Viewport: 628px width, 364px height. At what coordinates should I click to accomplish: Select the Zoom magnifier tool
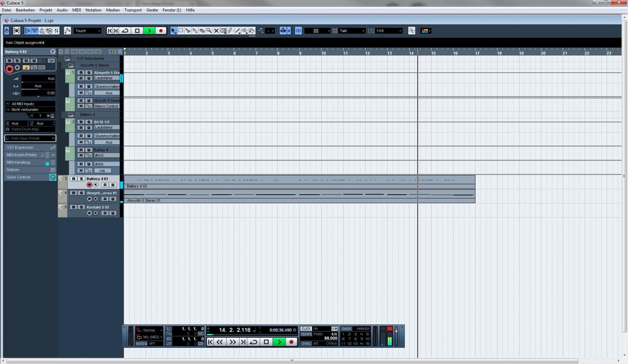[x=209, y=31]
